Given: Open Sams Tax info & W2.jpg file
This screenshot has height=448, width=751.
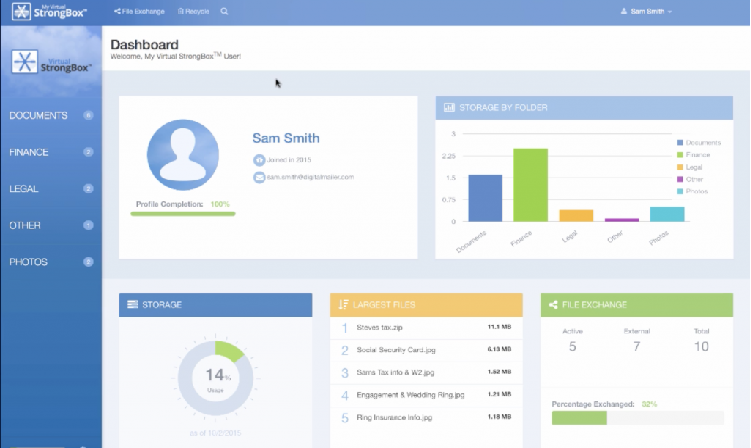Looking at the screenshot, I should tap(395, 372).
